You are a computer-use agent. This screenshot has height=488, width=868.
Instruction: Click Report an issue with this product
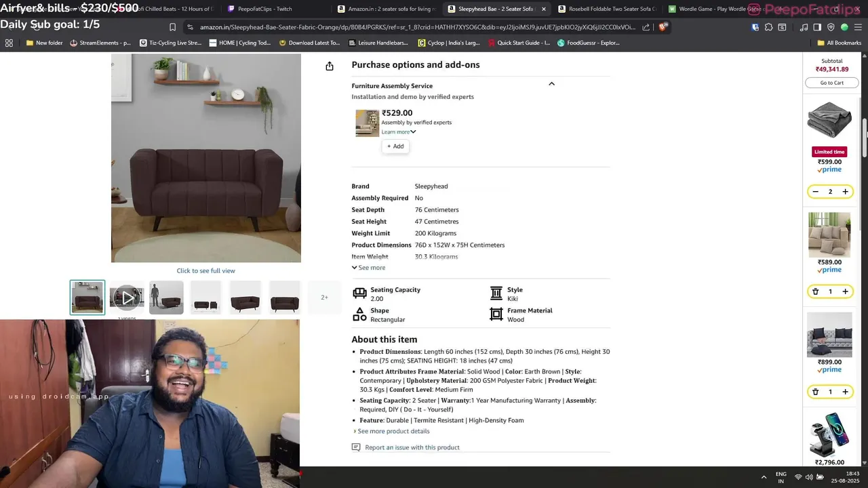(x=412, y=447)
